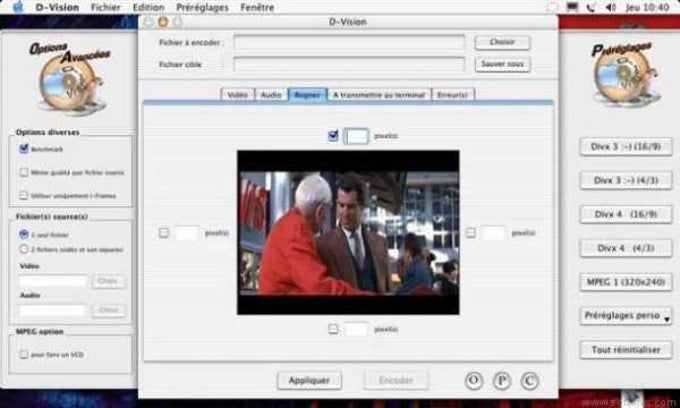This screenshot has height=408, width=680.
Task: Click the video preview thumbnail
Action: [348, 232]
